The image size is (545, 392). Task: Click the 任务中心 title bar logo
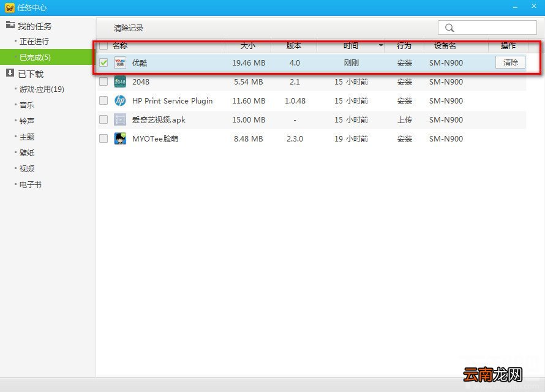[x=10, y=7]
